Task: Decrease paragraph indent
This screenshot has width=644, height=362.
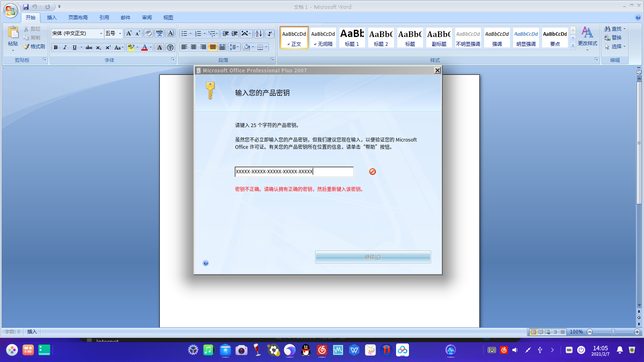Action: [x=225, y=34]
